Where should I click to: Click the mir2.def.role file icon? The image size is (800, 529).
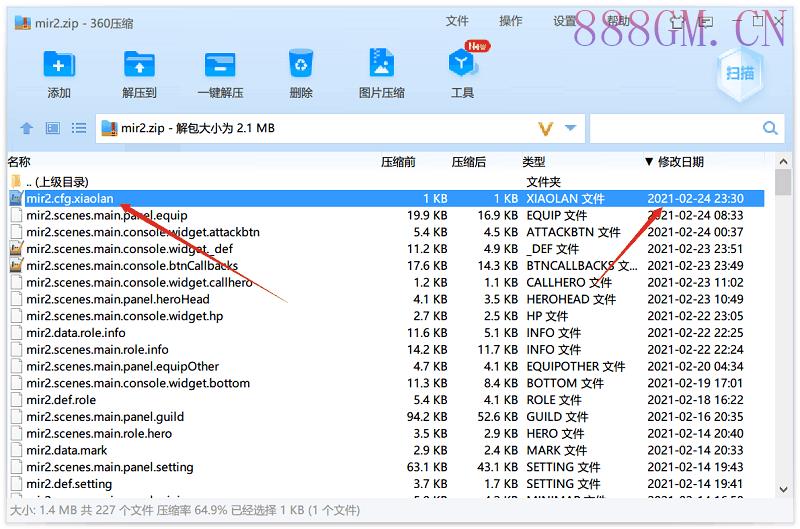(x=16, y=399)
